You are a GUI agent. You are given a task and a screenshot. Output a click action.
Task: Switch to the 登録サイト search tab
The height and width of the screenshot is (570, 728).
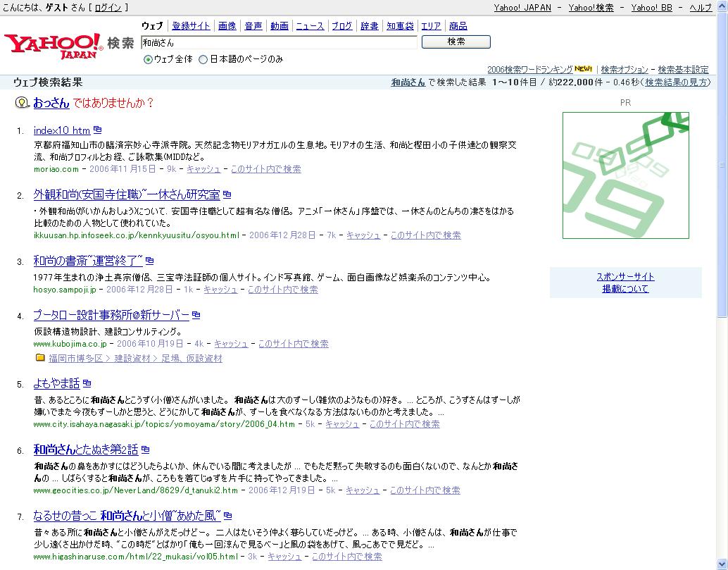(191, 26)
